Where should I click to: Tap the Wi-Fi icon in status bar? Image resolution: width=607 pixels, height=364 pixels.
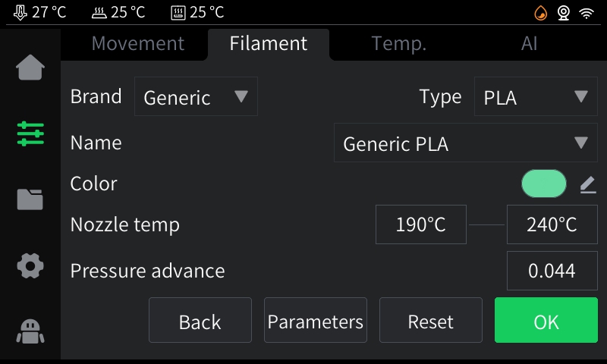tap(587, 12)
